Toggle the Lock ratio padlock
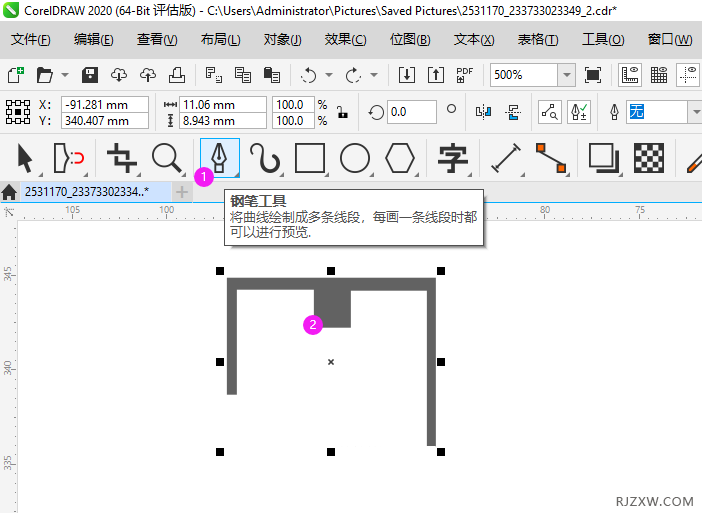This screenshot has height=513, width=702. [x=342, y=112]
